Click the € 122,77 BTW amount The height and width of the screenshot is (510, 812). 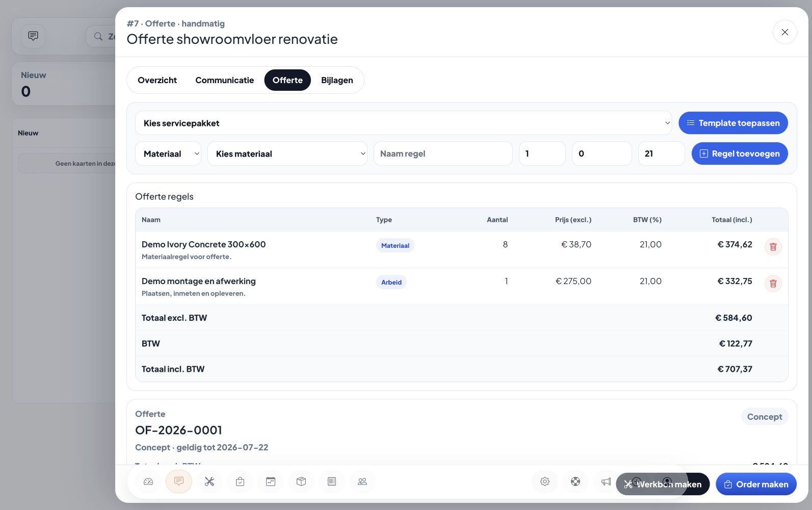coord(736,344)
